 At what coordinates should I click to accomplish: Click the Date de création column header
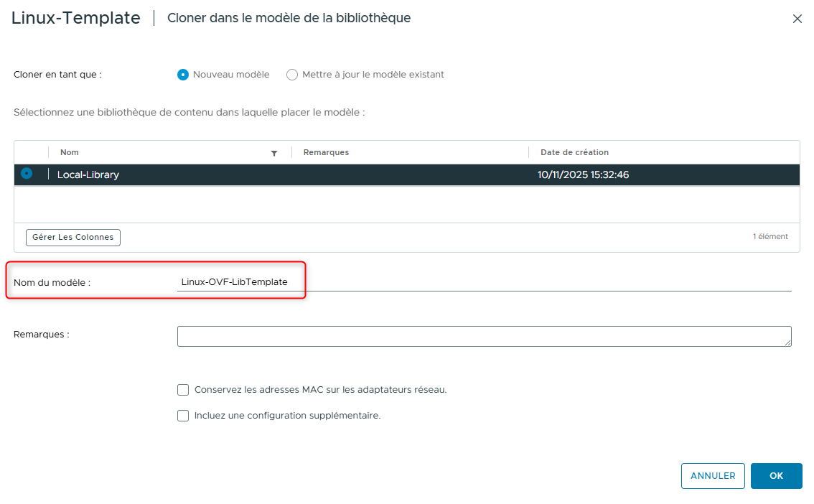click(573, 152)
